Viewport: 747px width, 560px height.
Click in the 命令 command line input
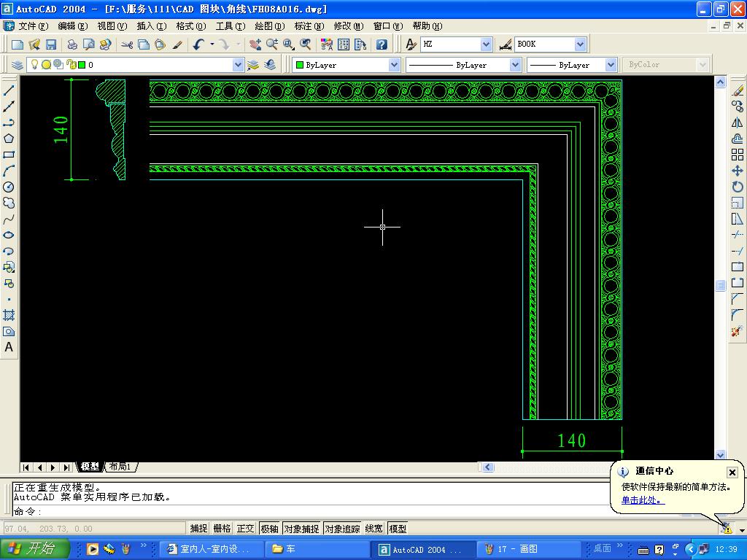point(292,511)
